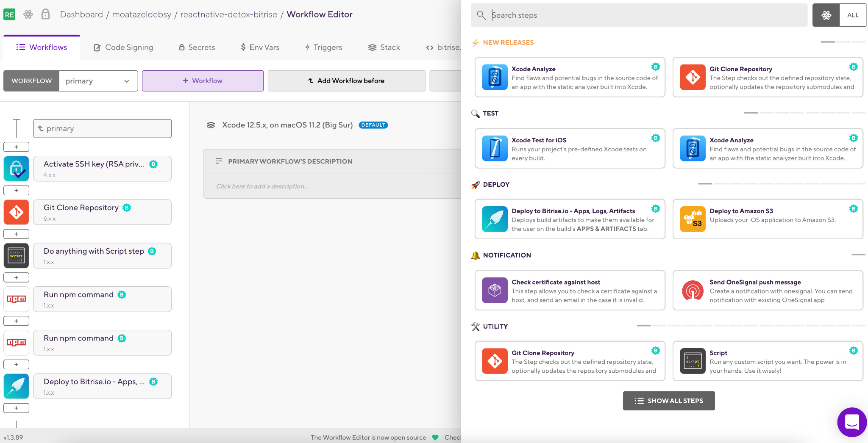This screenshot has width=868, height=443.
Task: Select the first Run npm command card
Action: click(x=102, y=299)
